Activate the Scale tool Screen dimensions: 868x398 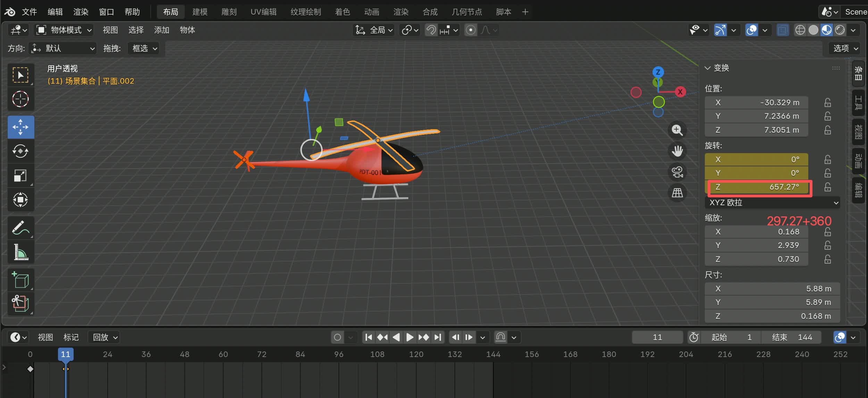click(20, 175)
